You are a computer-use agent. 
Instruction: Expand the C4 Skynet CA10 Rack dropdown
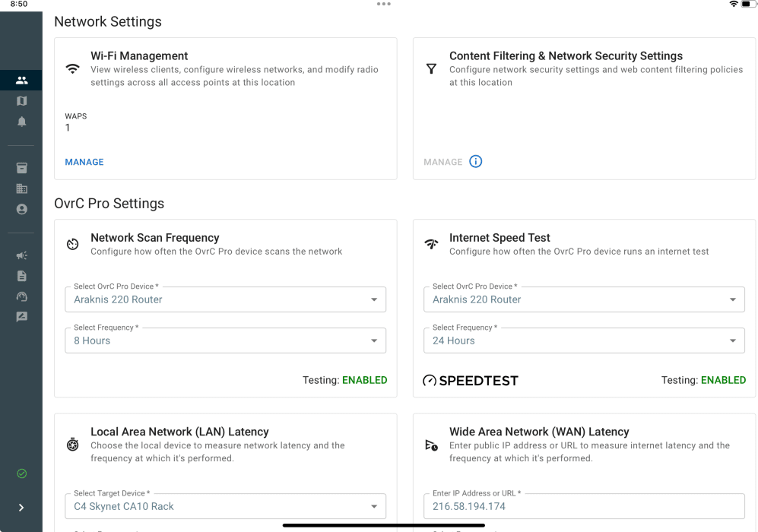click(225, 506)
